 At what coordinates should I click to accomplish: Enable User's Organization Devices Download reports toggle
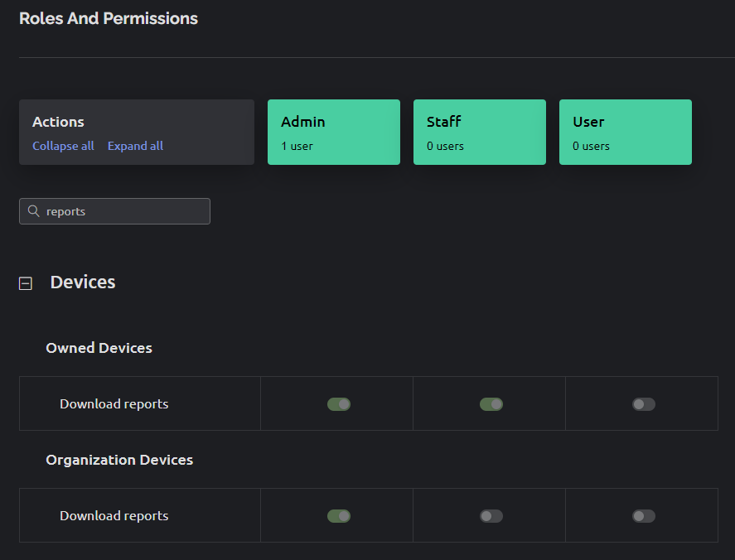643,516
